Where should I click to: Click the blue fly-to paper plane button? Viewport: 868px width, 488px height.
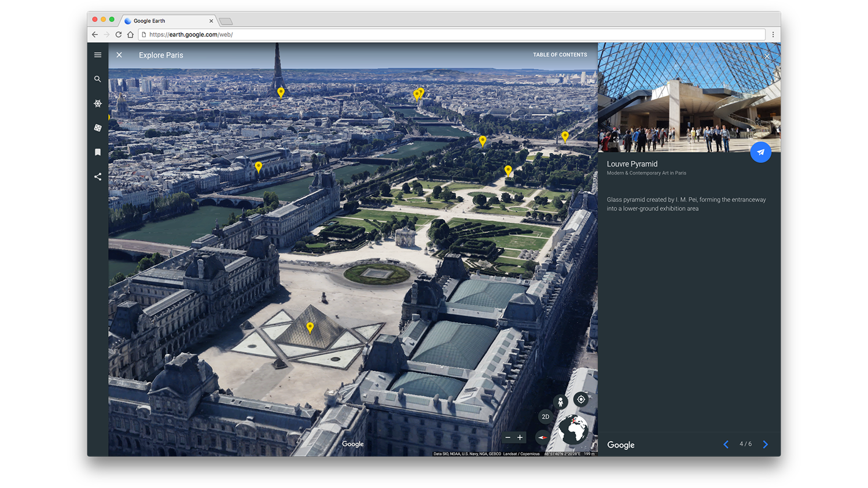[760, 152]
